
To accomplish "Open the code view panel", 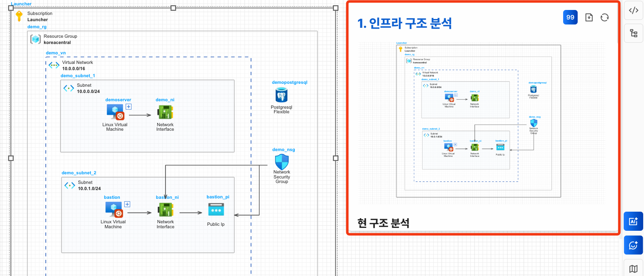I will coord(633,10).
